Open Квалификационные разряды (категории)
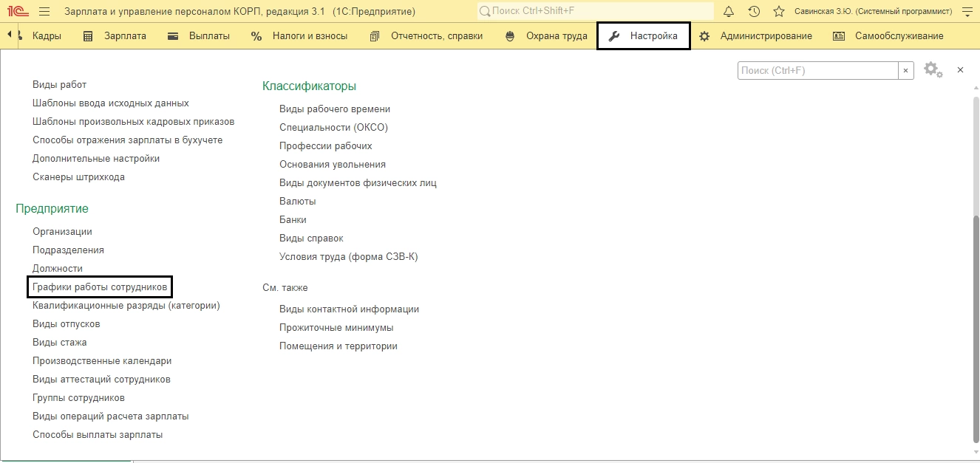 (x=126, y=306)
